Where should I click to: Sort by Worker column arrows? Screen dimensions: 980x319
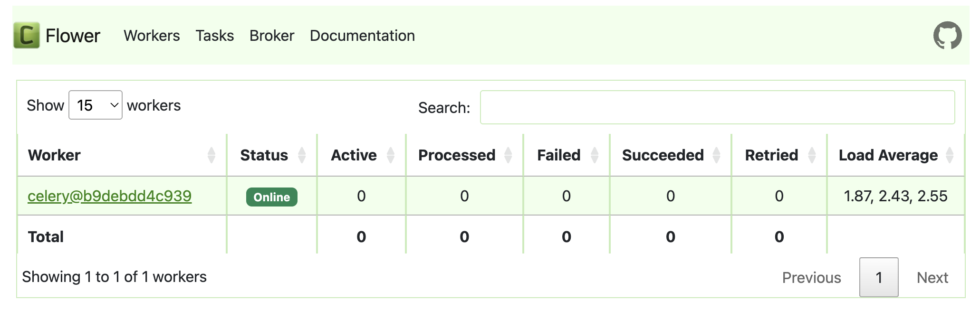[x=211, y=155]
